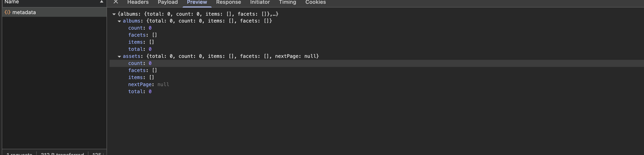Switch to the Payload tab
This screenshot has height=155, width=644.
[x=168, y=2]
